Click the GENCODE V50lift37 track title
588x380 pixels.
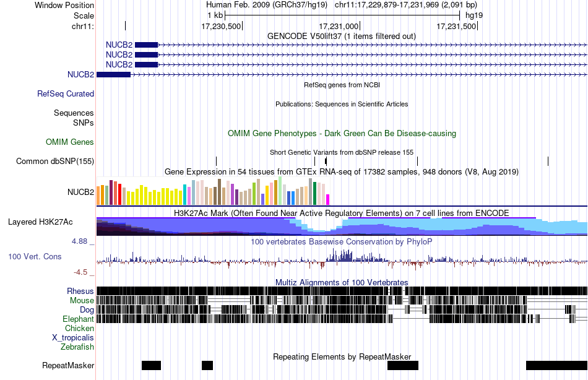[341, 37]
